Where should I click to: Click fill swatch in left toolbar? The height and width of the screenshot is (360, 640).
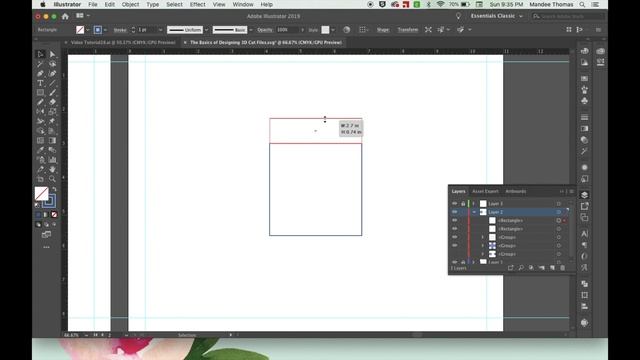(42, 193)
